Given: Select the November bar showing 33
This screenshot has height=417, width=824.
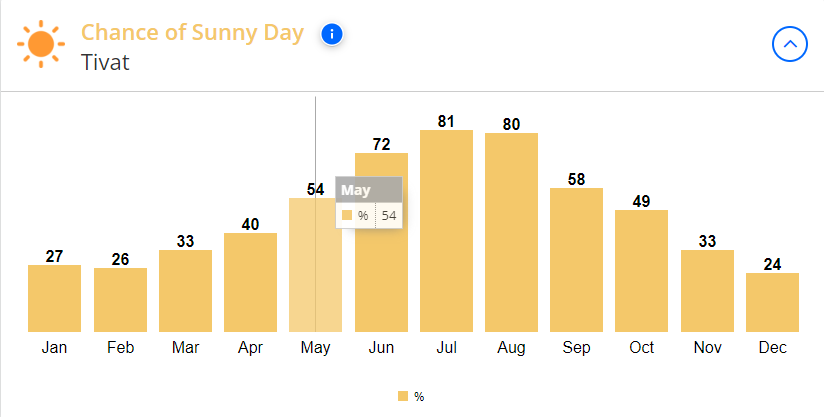Looking at the screenshot, I should tap(707, 291).
